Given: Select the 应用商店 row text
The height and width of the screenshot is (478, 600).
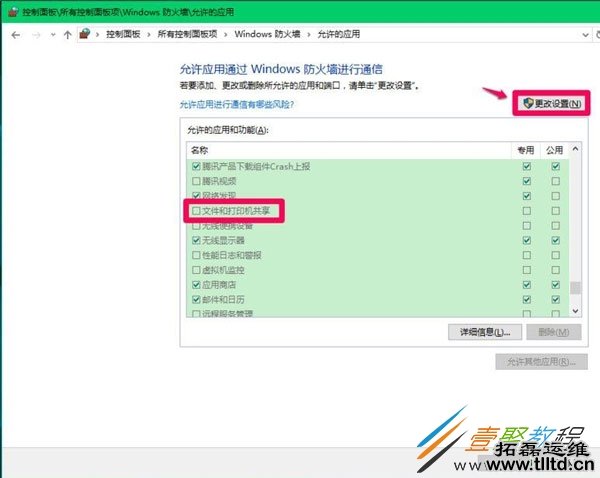Looking at the screenshot, I should (219, 285).
